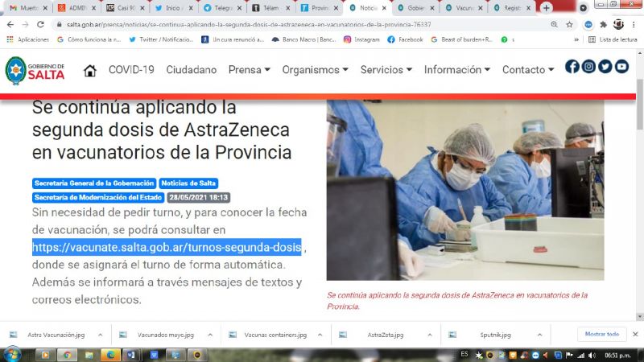
Task: Open the Twitter / Notificaciones bookmark
Action: [161, 39]
